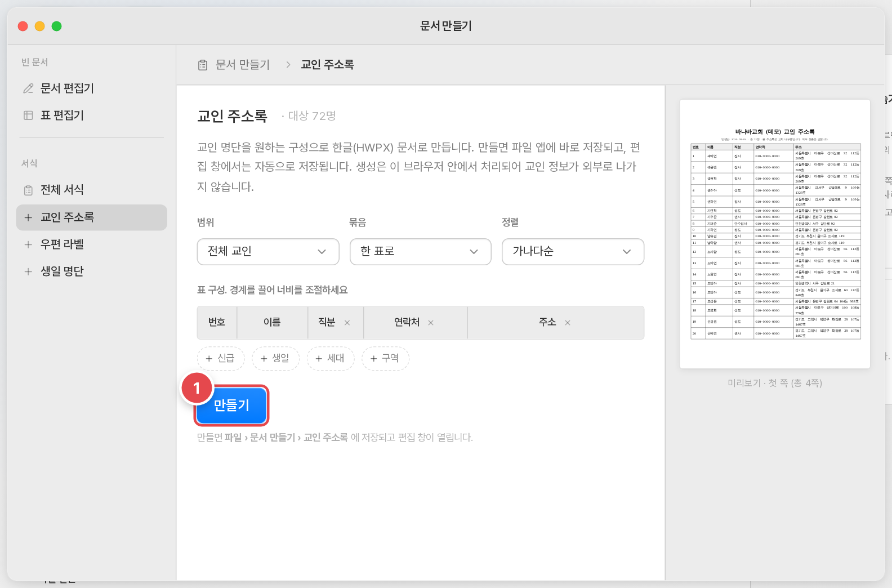Click the yellow minimize window button
Image resolution: width=892 pixels, height=588 pixels.
40,26
